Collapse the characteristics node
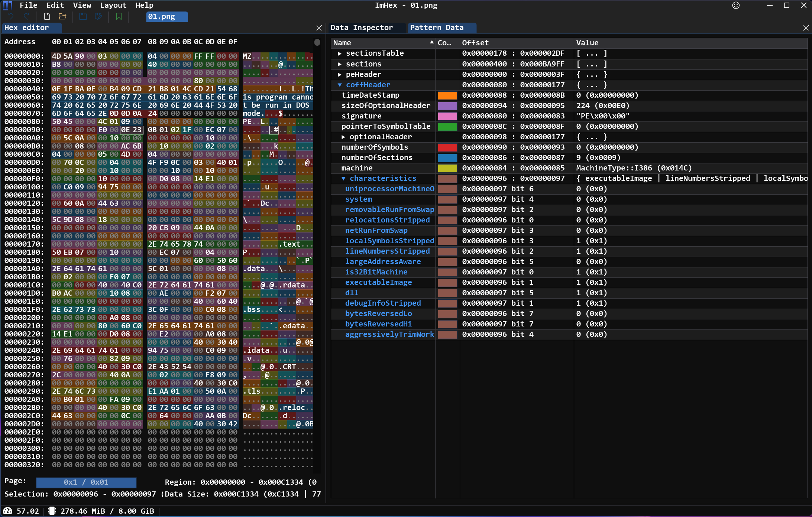Image resolution: width=812 pixels, height=517 pixels. (344, 178)
